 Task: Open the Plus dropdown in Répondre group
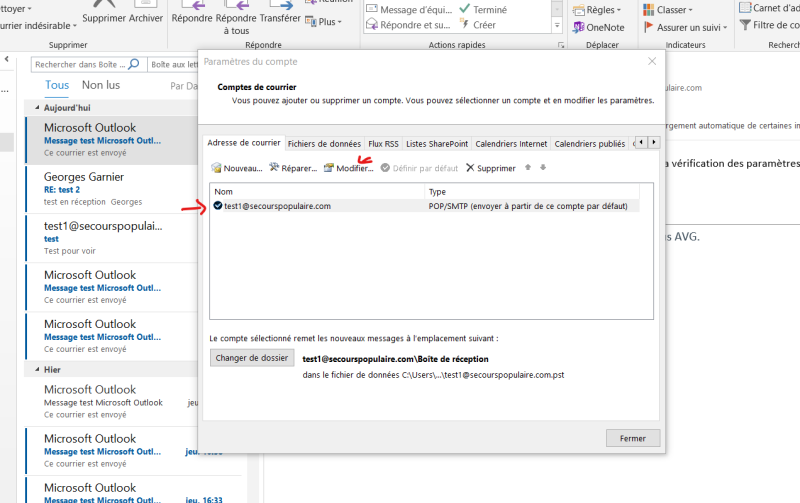coord(323,22)
